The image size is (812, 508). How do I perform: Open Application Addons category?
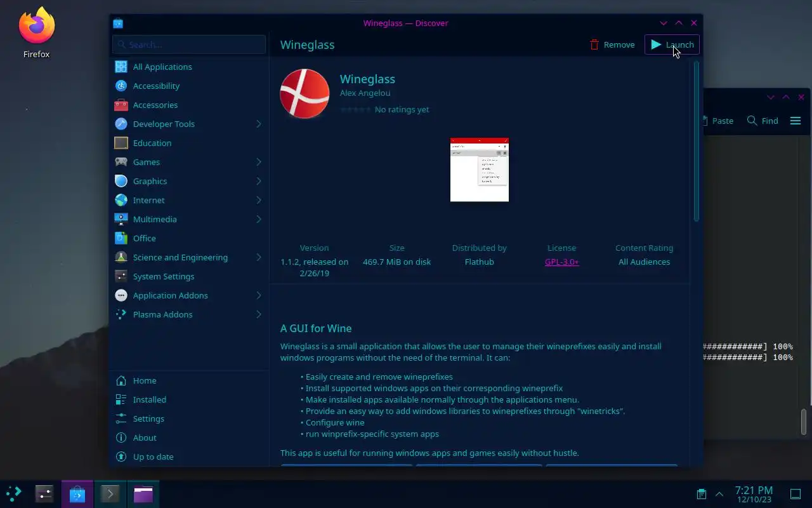189,295
